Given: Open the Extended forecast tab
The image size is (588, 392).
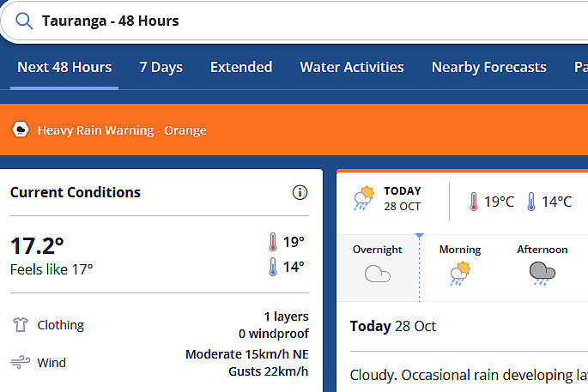Looking at the screenshot, I should (241, 67).
